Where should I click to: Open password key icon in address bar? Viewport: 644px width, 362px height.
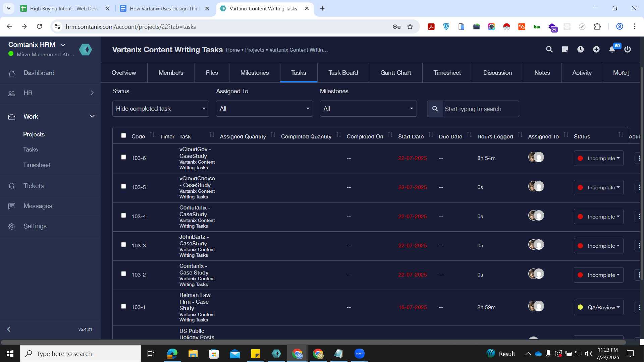click(x=396, y=26)
